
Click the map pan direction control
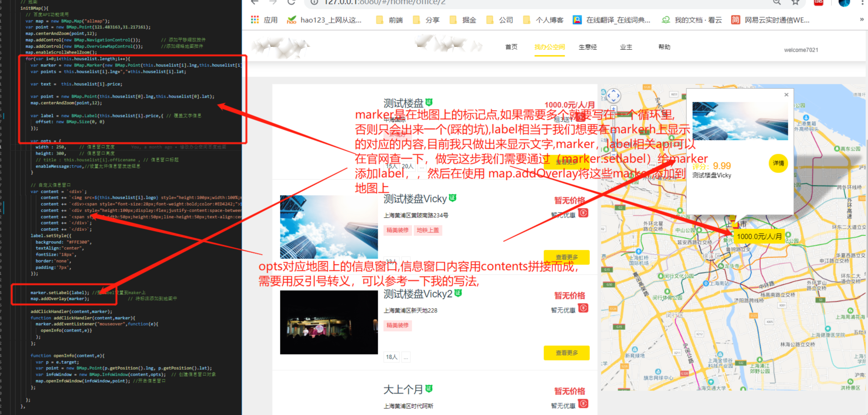614,96
